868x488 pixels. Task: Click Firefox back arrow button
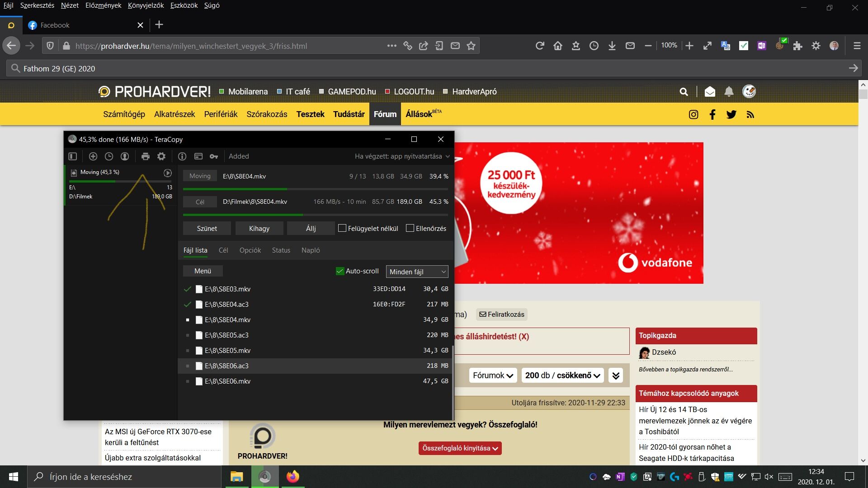coord(11,46)
